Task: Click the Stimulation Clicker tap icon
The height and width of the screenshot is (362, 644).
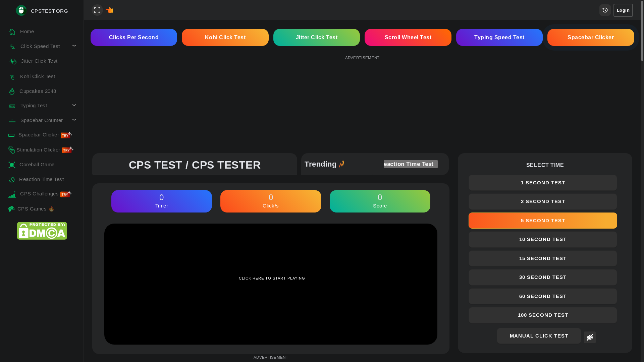Action: click(x=12, y=150)
